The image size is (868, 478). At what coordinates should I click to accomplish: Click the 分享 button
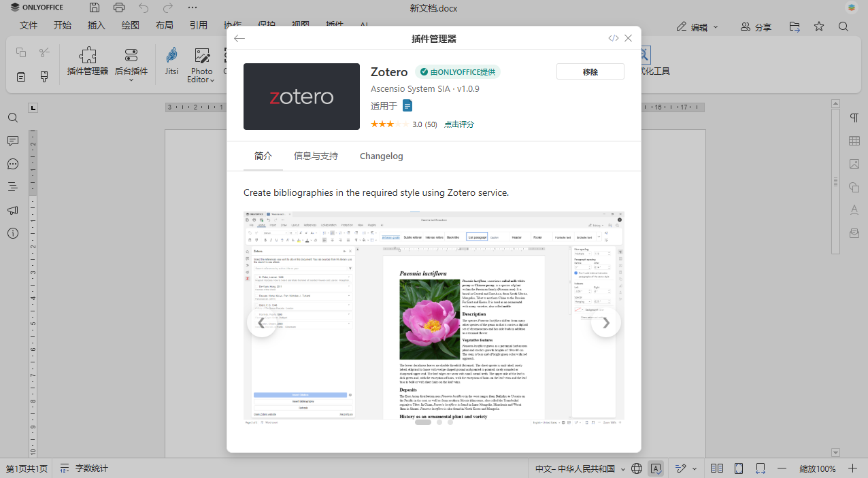[756, 27]
